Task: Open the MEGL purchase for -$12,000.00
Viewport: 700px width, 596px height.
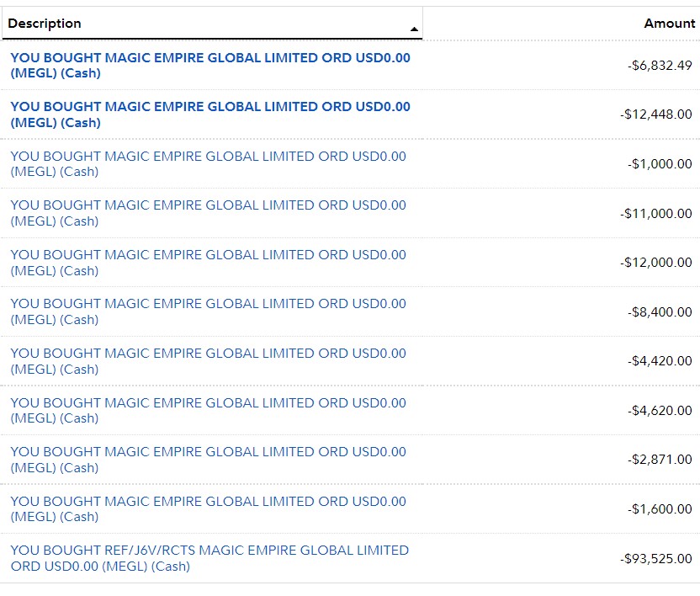Action: (209, 263)
